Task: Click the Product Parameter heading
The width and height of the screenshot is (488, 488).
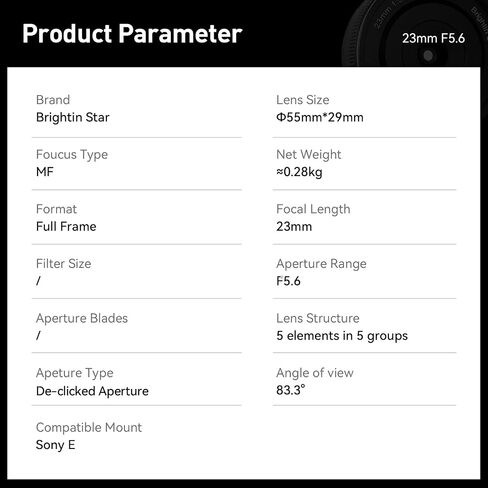Action: (132, 34)
